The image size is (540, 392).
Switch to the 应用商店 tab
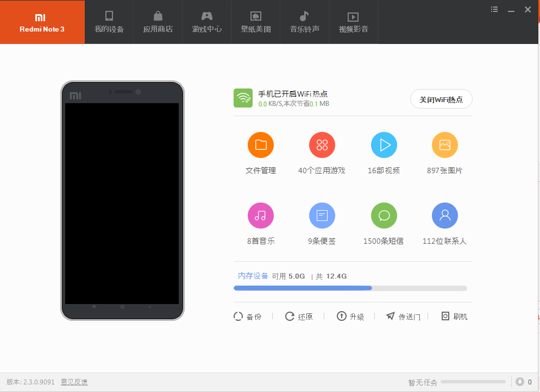click(158, 22)
